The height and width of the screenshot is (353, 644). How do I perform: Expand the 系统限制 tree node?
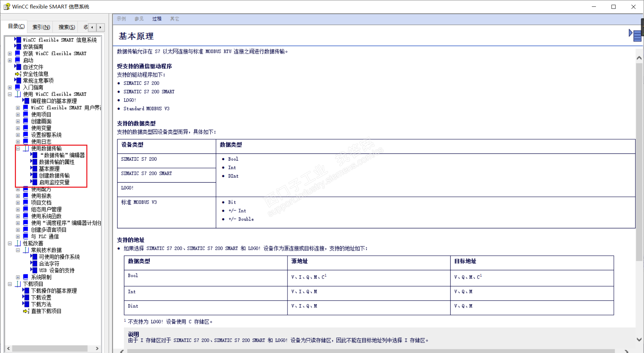(18, 277)
